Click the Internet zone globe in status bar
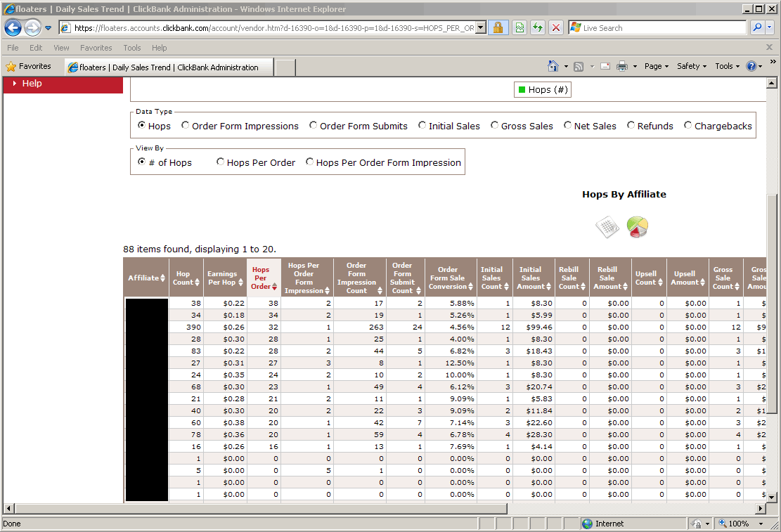This screenshot has height=532, width=781. pos(588,524)
